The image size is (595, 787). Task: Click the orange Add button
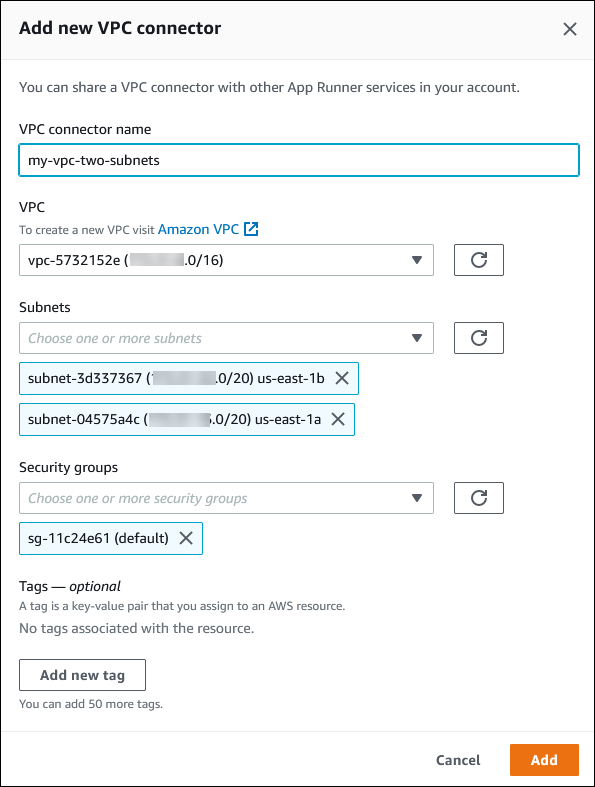click(544, 760)
